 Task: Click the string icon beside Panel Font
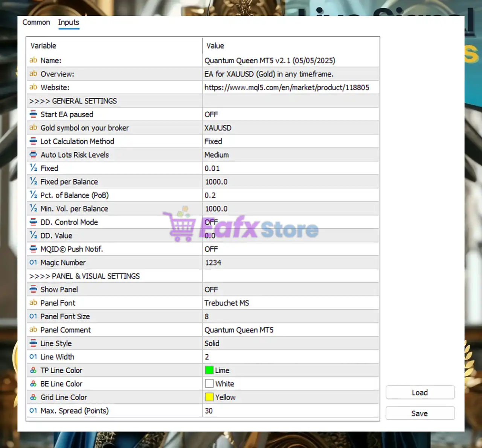[33, 303]
